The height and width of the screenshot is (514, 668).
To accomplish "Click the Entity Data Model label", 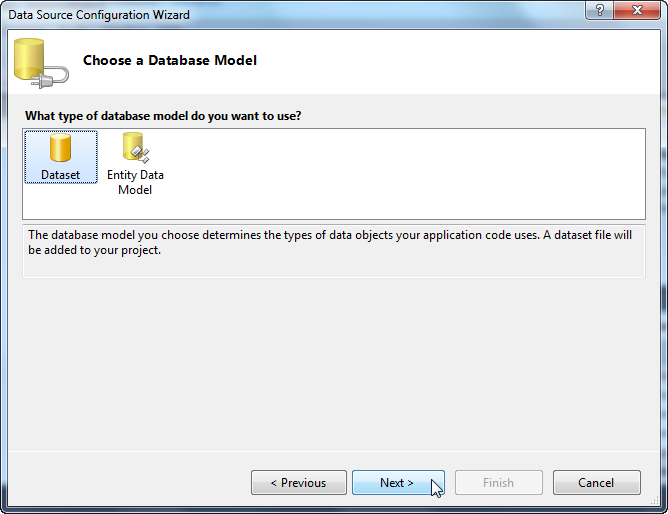I will point(135,182).
